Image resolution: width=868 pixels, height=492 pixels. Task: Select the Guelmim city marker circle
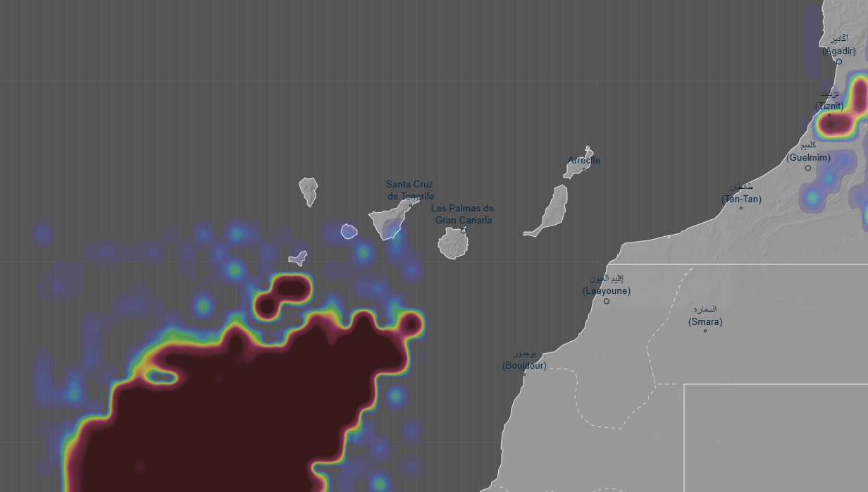click(x=808, y=168)
